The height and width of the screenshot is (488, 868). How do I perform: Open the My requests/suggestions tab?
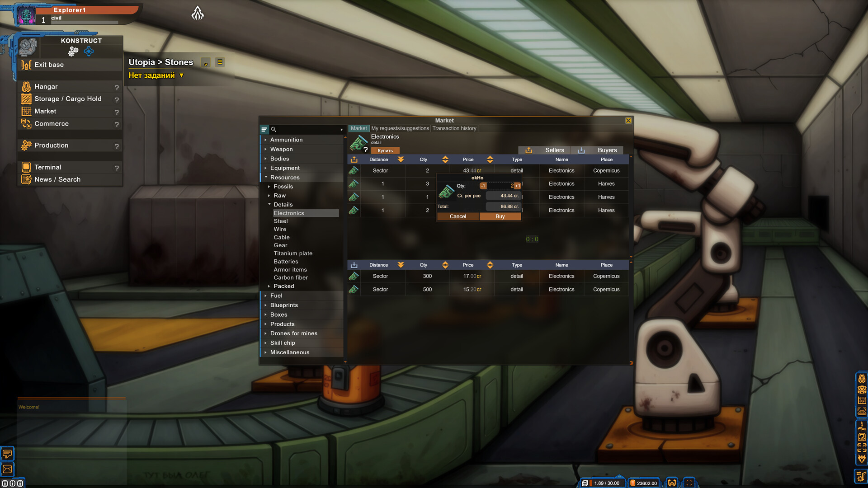point(400,128)
